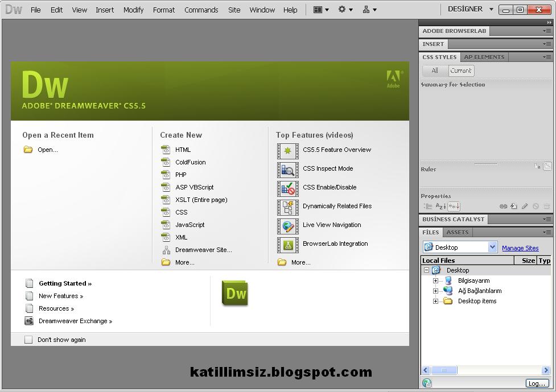Check the Don't show again box

pyautogui.click(x=28, y=340)
